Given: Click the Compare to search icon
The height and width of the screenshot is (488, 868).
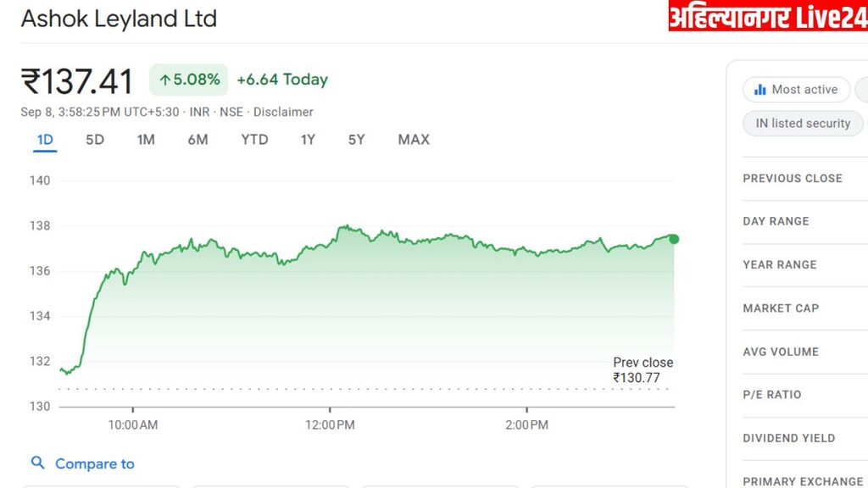Looking at the screenshot, I should [37, 463].
